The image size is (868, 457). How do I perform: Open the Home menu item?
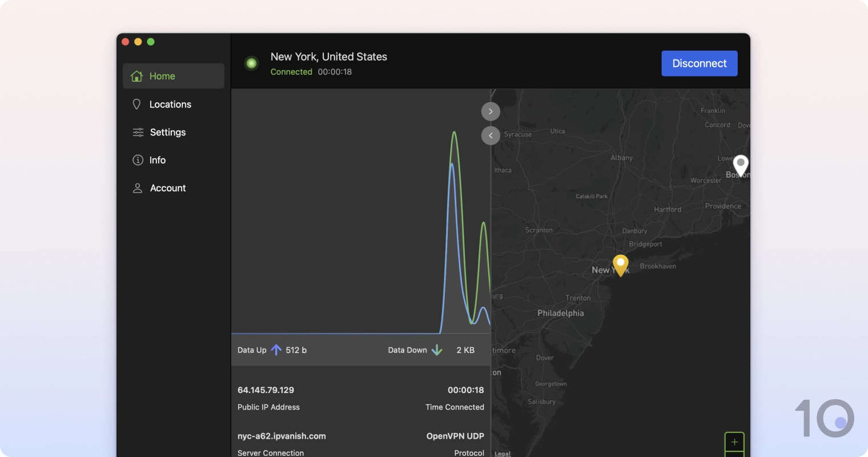pos(174,76)
